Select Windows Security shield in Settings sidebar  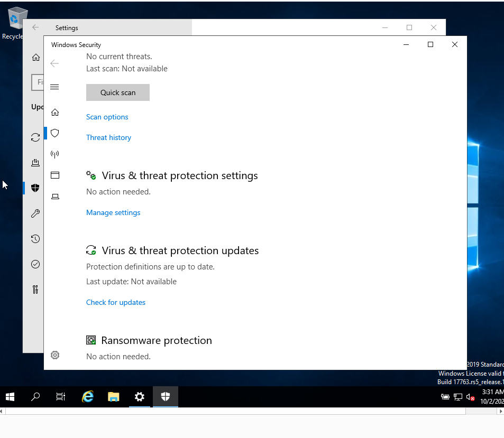tap(35, 188)
